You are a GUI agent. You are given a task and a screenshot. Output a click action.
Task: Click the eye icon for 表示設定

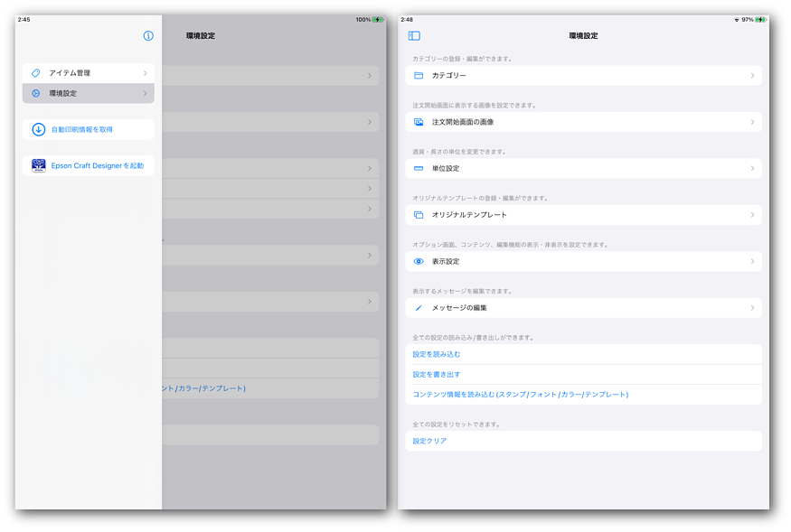tap(419, 262)
